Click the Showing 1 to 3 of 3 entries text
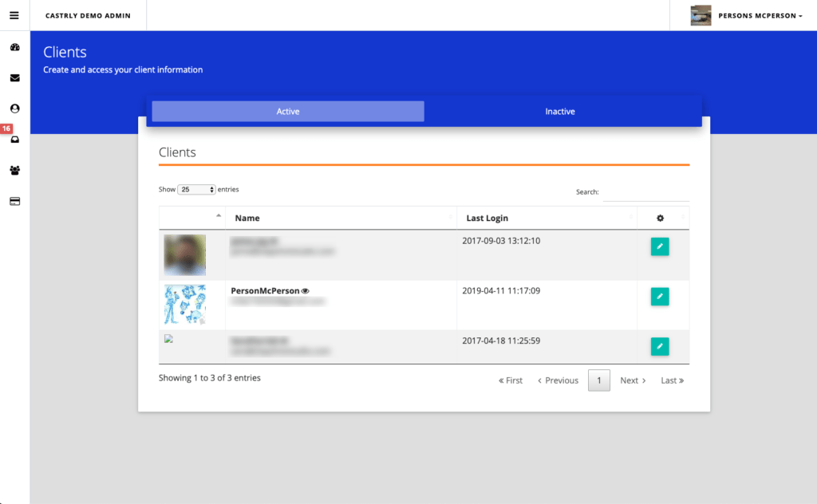The height and width of the screenshot is (504, 817). pyautogui.click(x=210, y=378)
